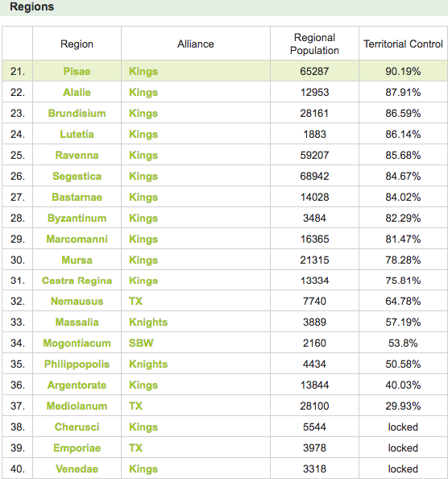Screen dimensions: 448x479
Task: Click the Segestica region link
Action: click(x=77, y=177)
